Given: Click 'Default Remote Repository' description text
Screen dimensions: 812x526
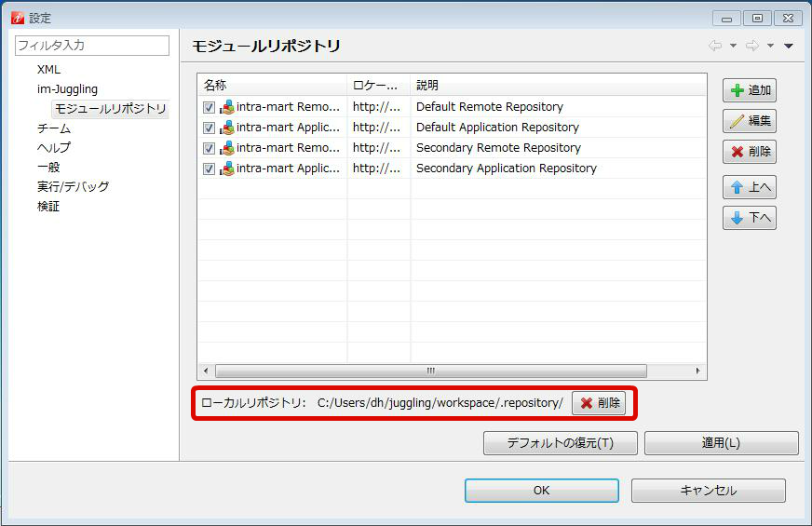Looking at the screenshot, I should click(x=490, y=107).
